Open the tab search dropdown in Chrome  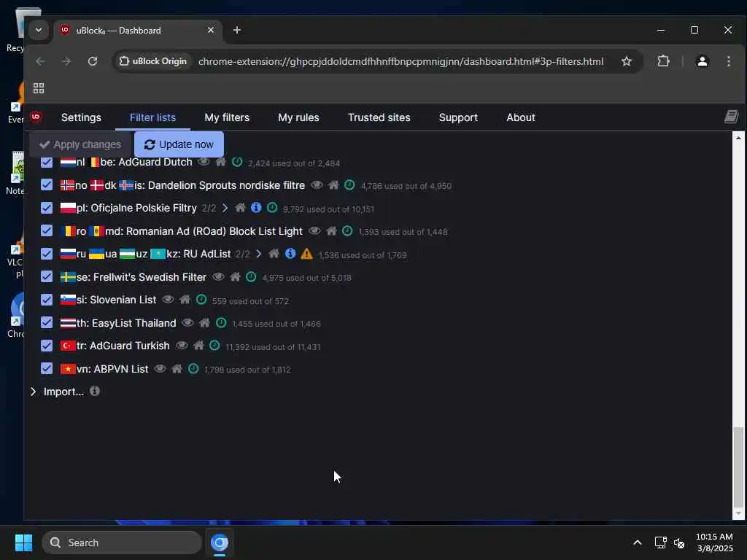point(39,30)
